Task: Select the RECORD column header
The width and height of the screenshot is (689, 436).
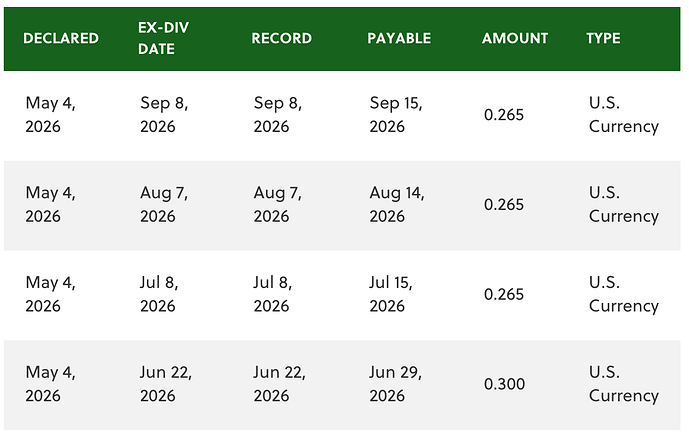Action: click(281, 38)
